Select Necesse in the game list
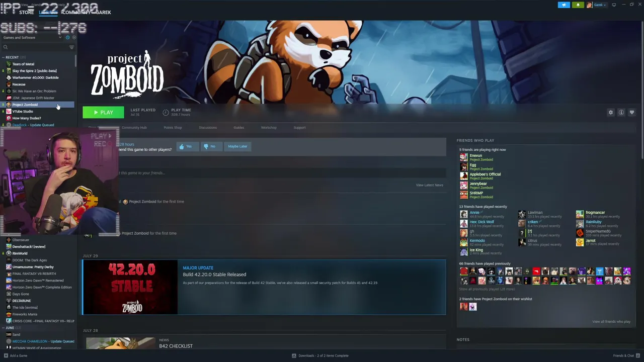The image size is (644, 362). [19, 84]
